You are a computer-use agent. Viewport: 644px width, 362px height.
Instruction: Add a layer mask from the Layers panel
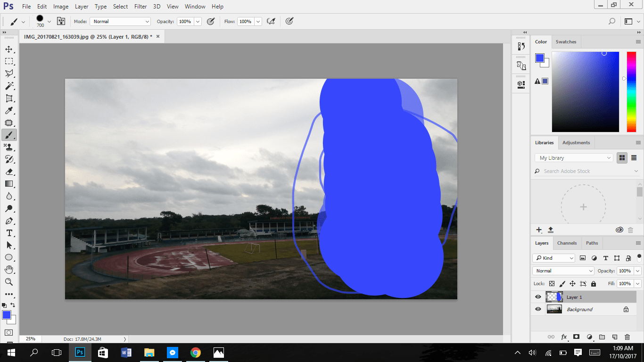[x=577, y=337]
